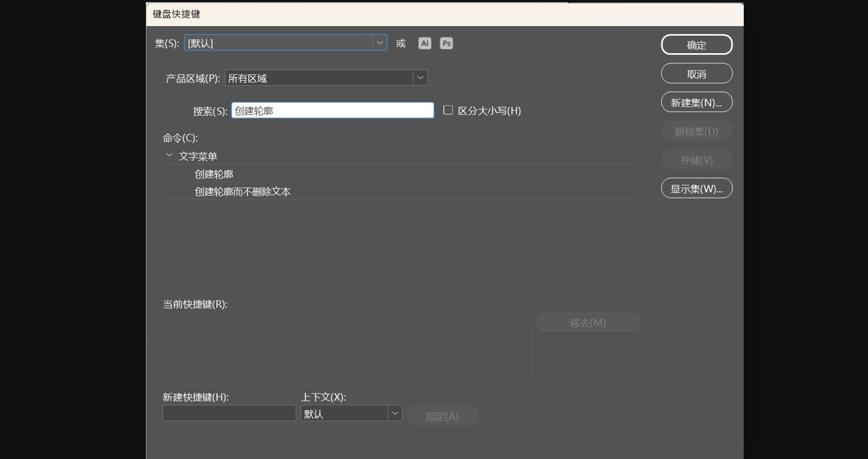Click the 存储 button
The width and height of the screenshot is (868, 459).
tap(697, 160)
